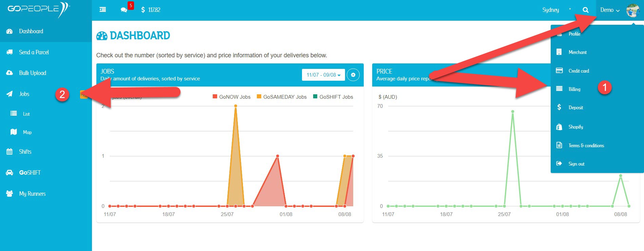The width and height of the screenshot is (644, 251).
Task: Open the 11/07 - 09/08 date range dropdown
Action: point(323,75)
